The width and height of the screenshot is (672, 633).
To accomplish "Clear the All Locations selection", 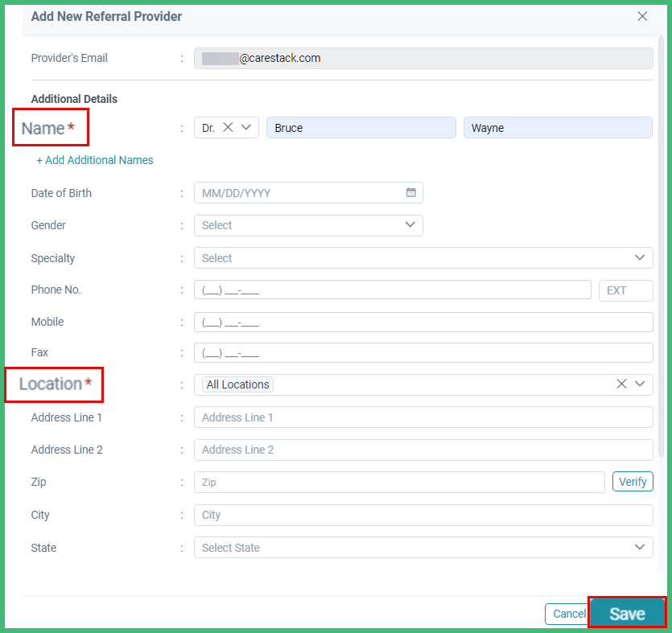I will point(621,384).
